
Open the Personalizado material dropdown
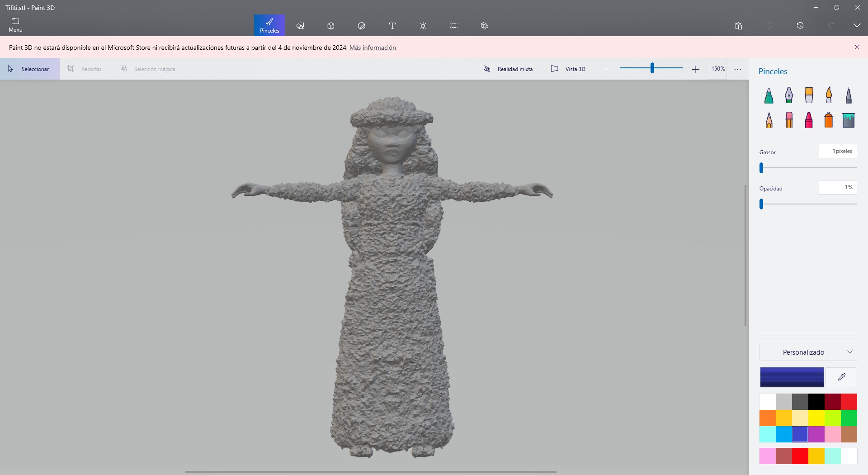coord(808,352)
